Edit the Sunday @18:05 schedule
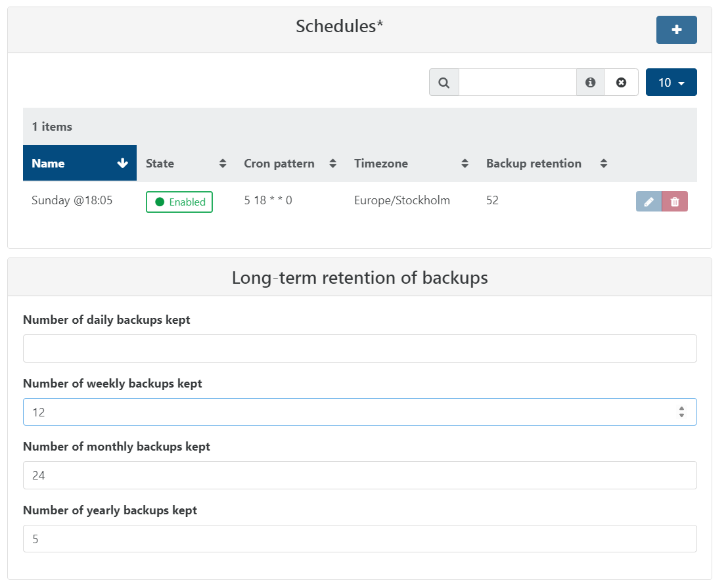Image resolution: width=728 pixels, height=580 pixels. (648, 202)
